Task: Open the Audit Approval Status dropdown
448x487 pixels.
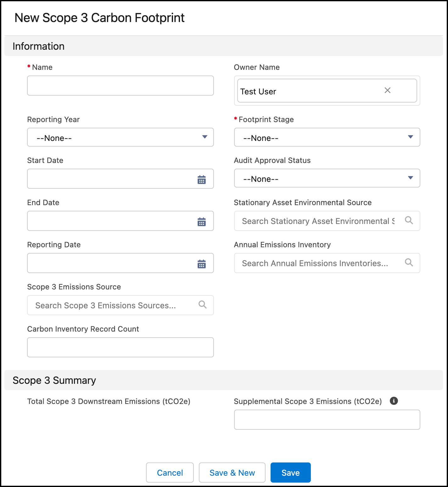Action: tap(327, 178)
